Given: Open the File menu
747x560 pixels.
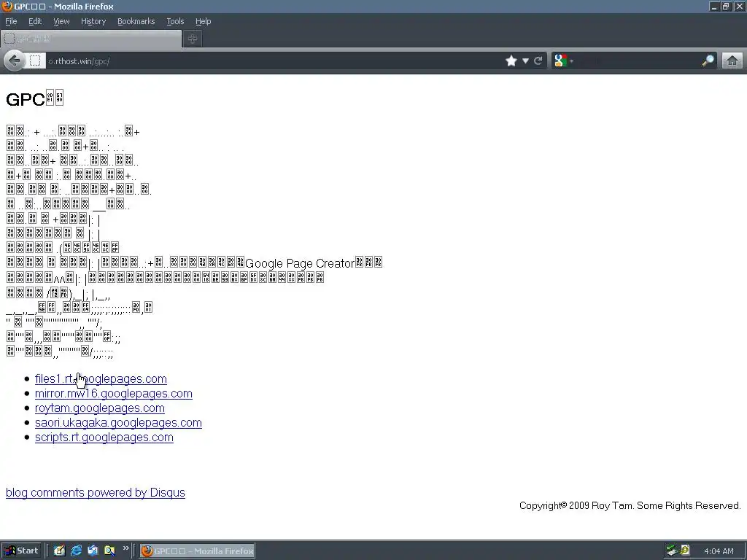Looking at the screenshot, I should tap(11, 21).
